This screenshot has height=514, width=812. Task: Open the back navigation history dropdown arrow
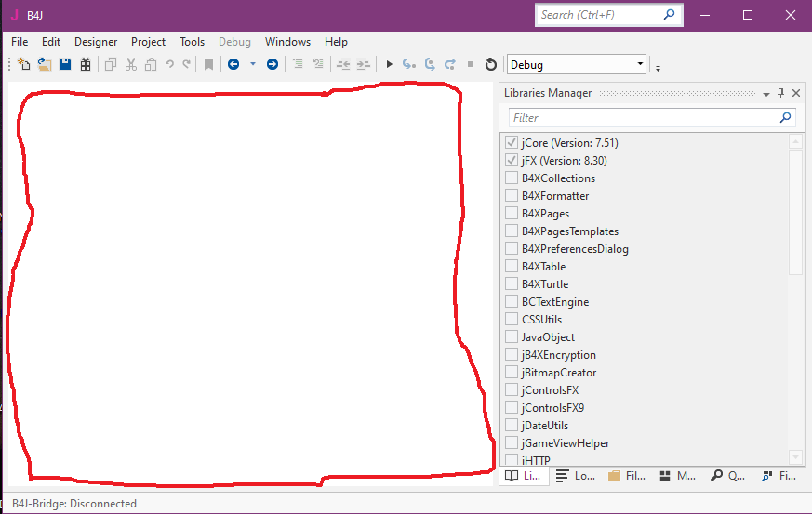coord(253,64)
